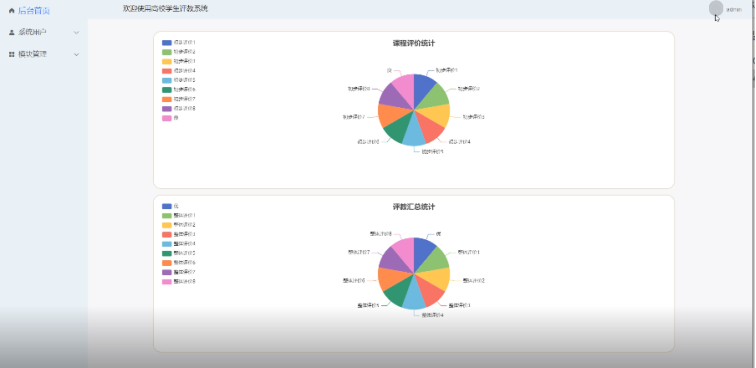Click the grey user avatar circle
Viewport: 756px width, 368px height.
coord(716,8)
